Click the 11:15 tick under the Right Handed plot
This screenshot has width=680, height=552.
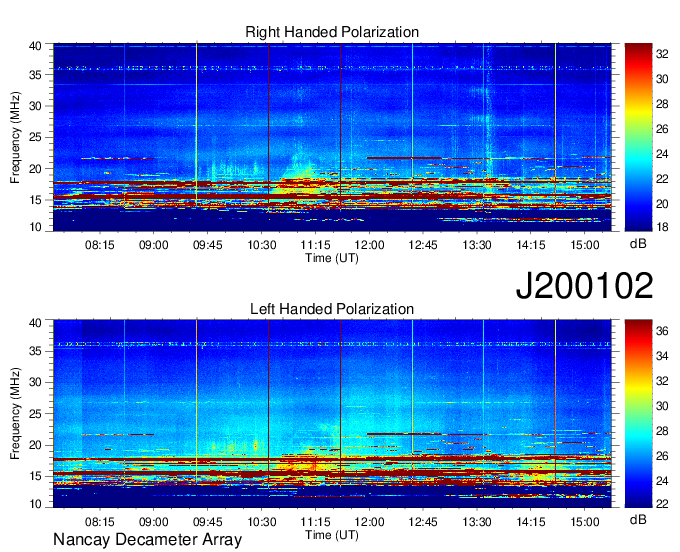315,245
